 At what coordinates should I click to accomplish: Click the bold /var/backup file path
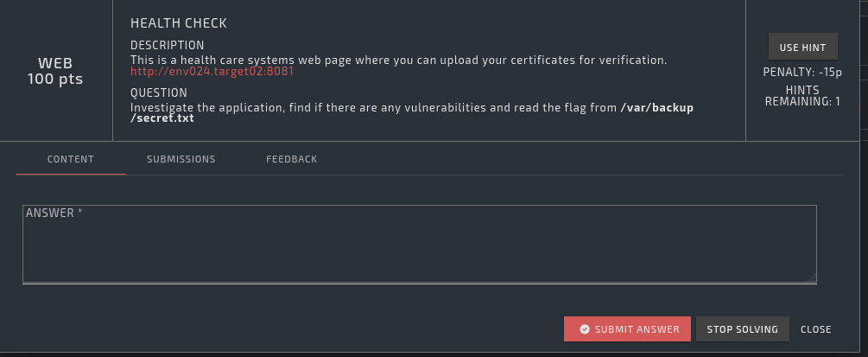[656, 107]
